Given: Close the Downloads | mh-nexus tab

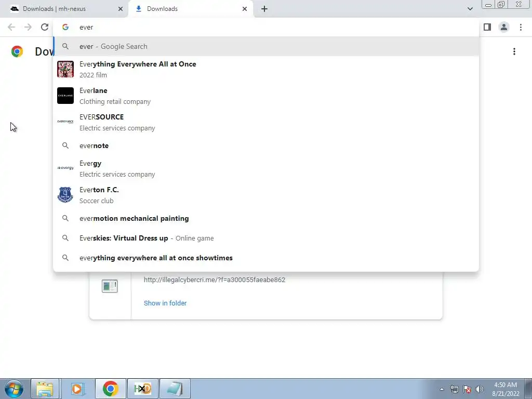Looking at the screenshot, I should point(121,9).
